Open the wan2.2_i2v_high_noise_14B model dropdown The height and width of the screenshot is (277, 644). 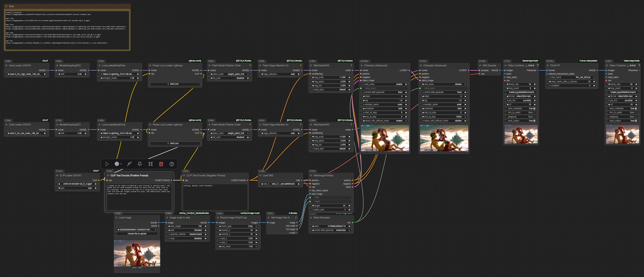click(x=27, y=74)
